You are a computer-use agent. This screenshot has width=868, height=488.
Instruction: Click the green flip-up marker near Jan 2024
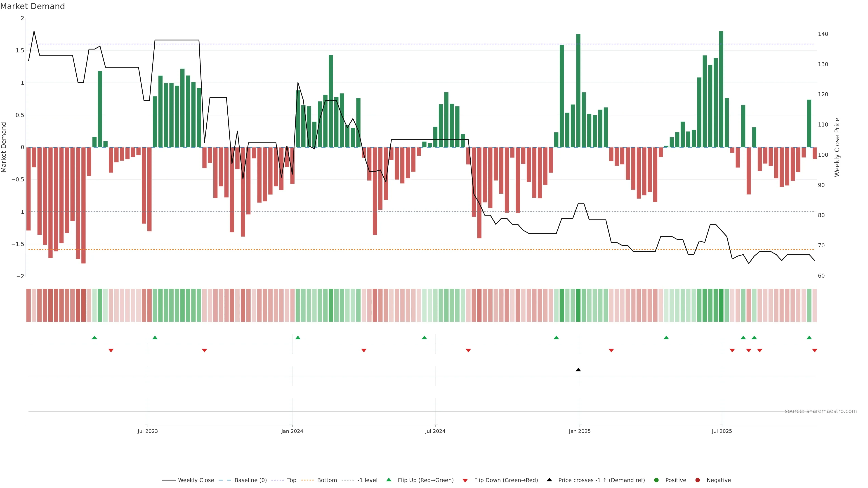[298, 338]
